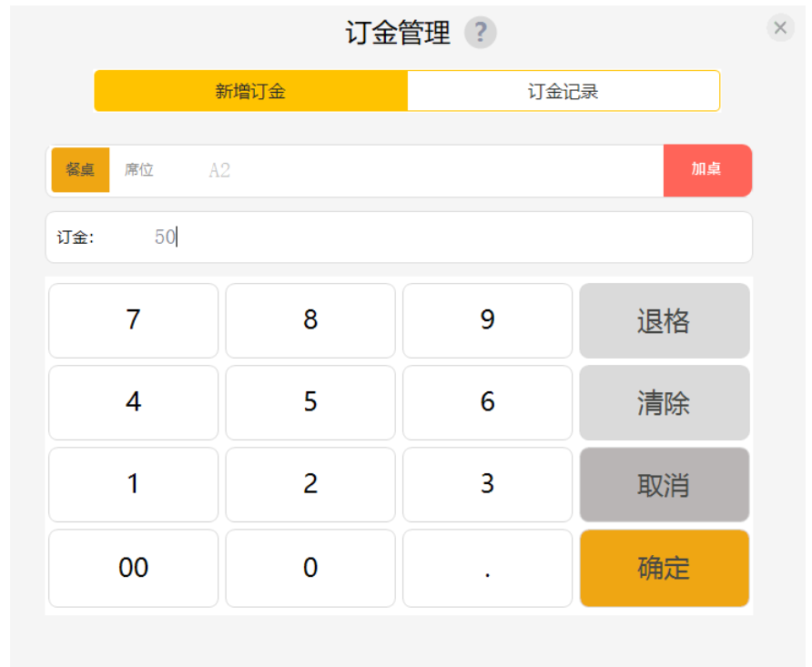
Task: Close the 订金管理 dialog
Action: (x=780, y=27)
